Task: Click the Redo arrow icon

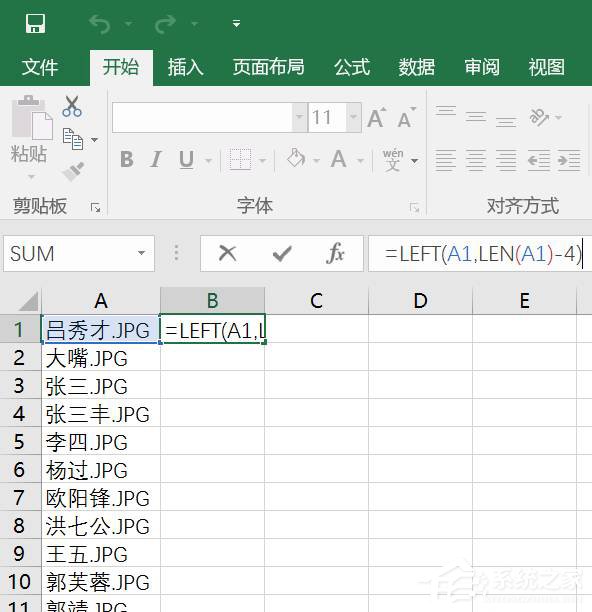Action: tap(165, 24)
